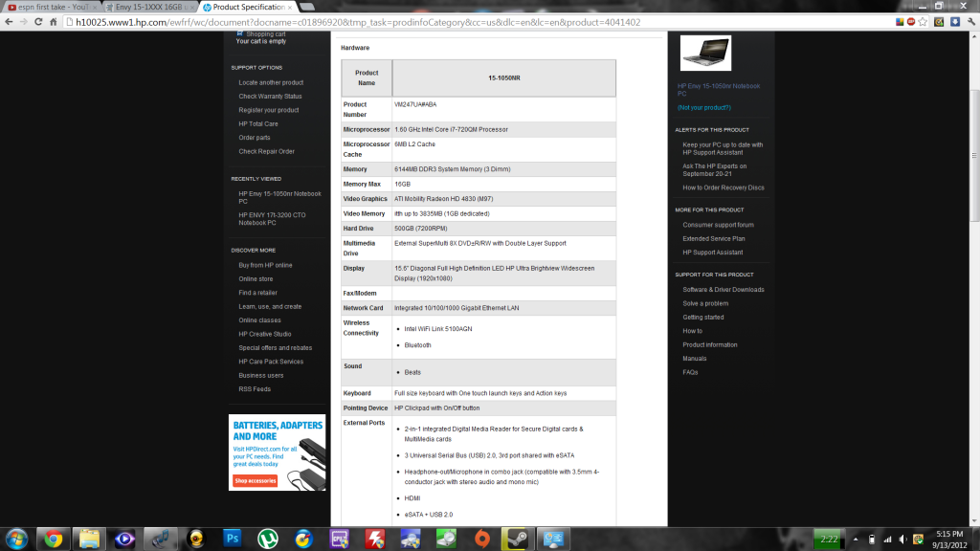Image resolution: width=980 pixels, height=551 pixels.
Task: Open a new browser tab
Action: point(307,7)
